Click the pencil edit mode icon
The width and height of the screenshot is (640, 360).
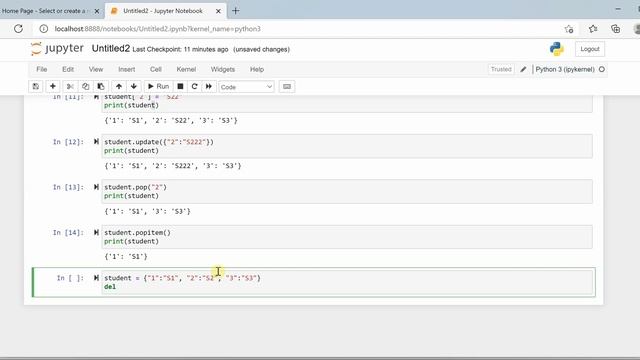(523, 69)
